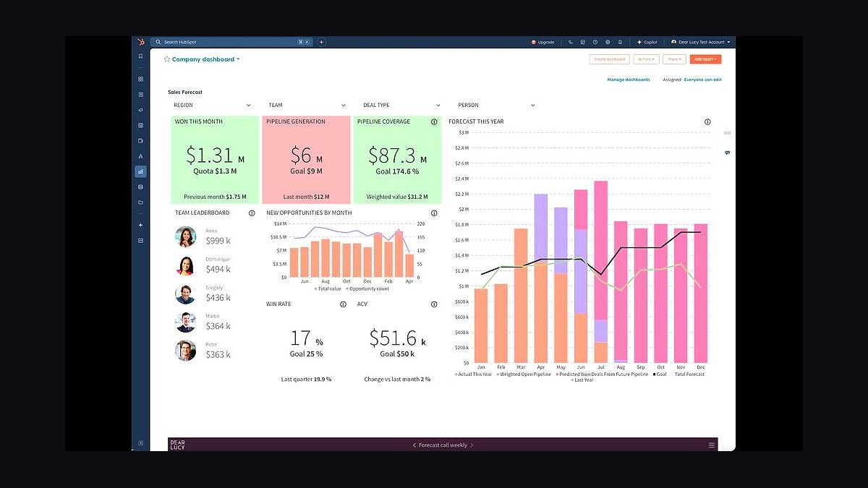
Task: Open Dear Lucy Test Account menu
Action: point(701,42)
